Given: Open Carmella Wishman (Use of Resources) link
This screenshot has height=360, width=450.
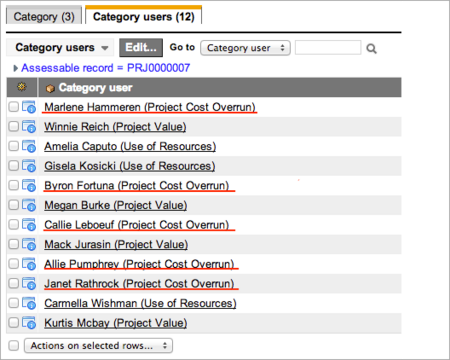Looking at the screenshot, I should coord(140,304).
